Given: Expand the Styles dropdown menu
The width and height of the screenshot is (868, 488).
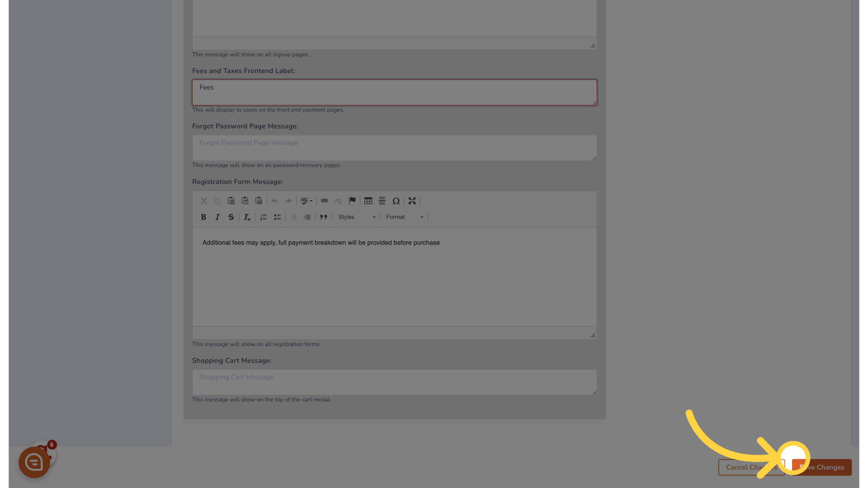Looking at the screenshot, I should point(355,217).
